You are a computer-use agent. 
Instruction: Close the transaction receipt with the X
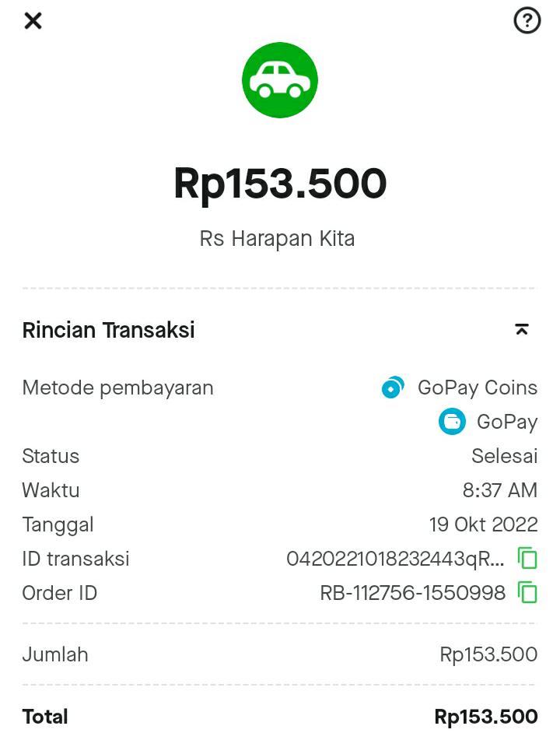33,21
